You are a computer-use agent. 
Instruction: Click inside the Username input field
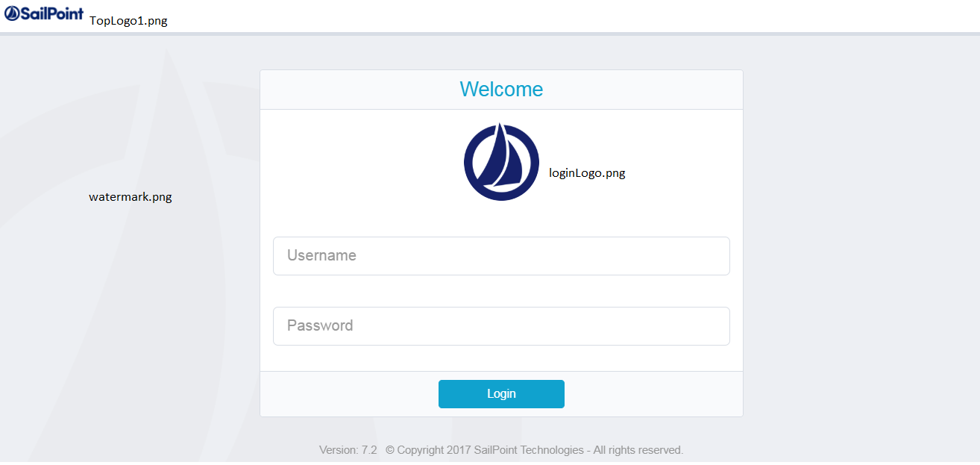coord(501,255)
